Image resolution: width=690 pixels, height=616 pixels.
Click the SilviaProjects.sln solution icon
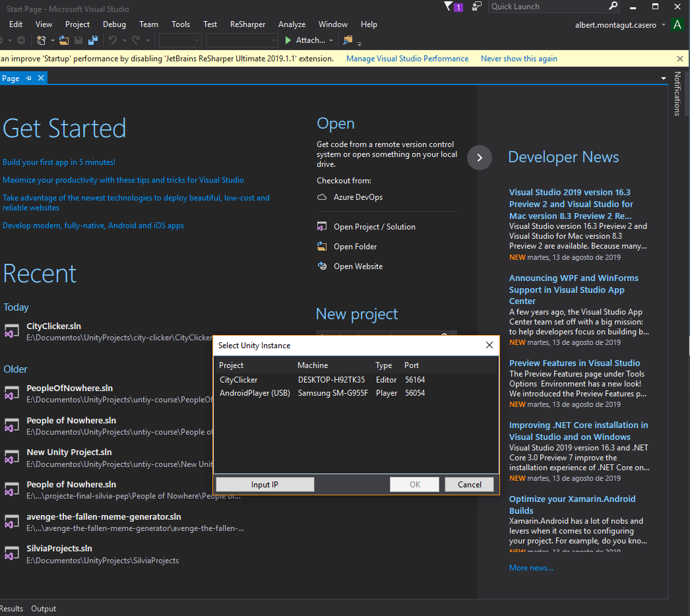[x=12, y=553]
